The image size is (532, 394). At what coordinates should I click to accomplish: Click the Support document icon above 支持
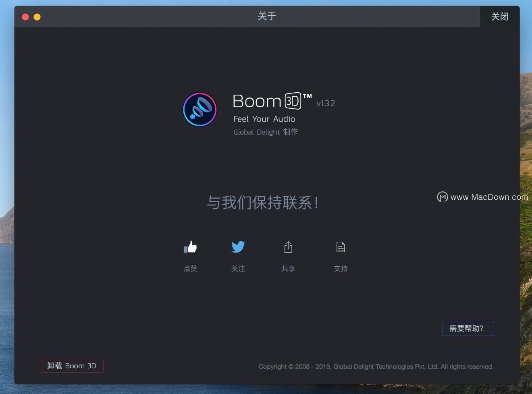(341, 247)
